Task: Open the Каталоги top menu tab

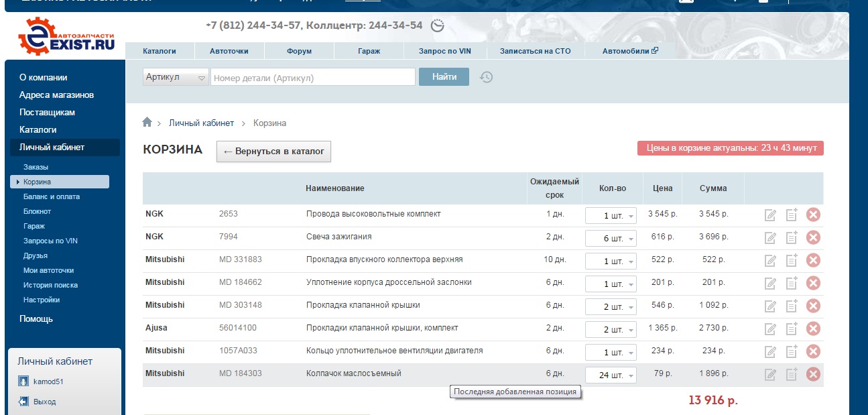Action: 160,51
